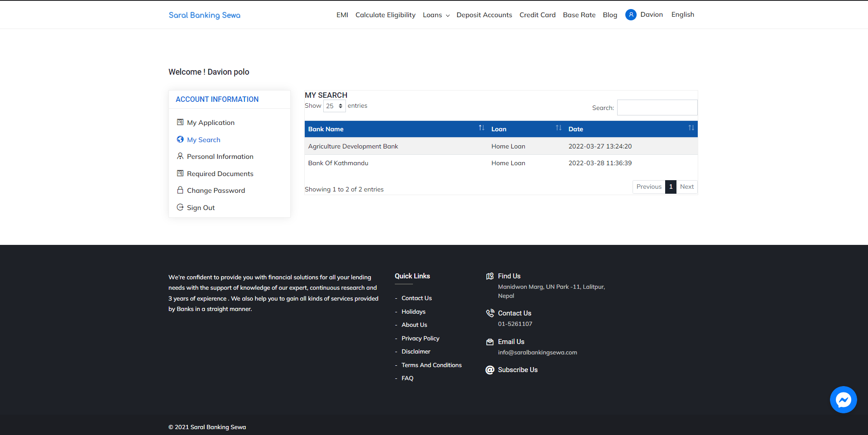Image resolution: width=868 pixels, height=435 pixels.
Task: Open the Show entries dropdown
Action: tap(335, 106)
